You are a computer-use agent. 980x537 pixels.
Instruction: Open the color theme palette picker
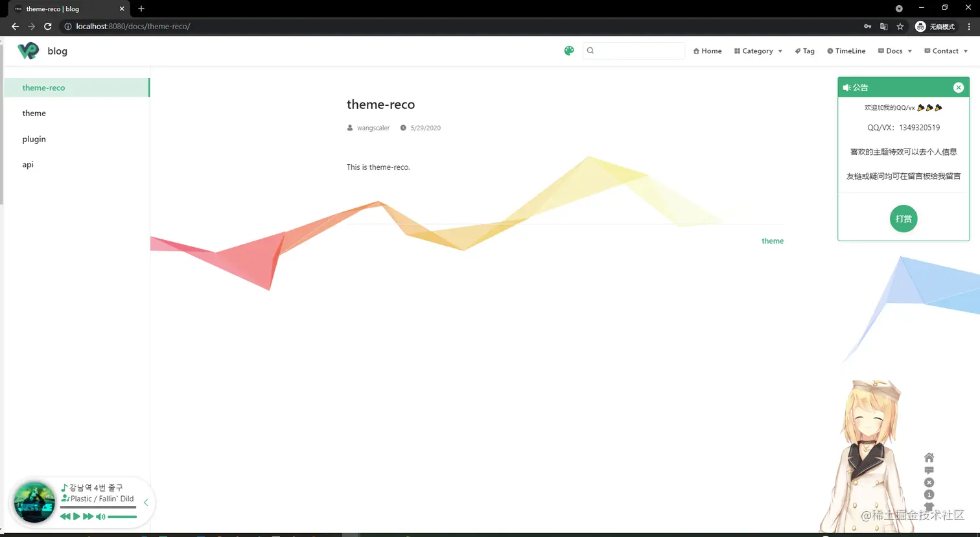[569, 51]
